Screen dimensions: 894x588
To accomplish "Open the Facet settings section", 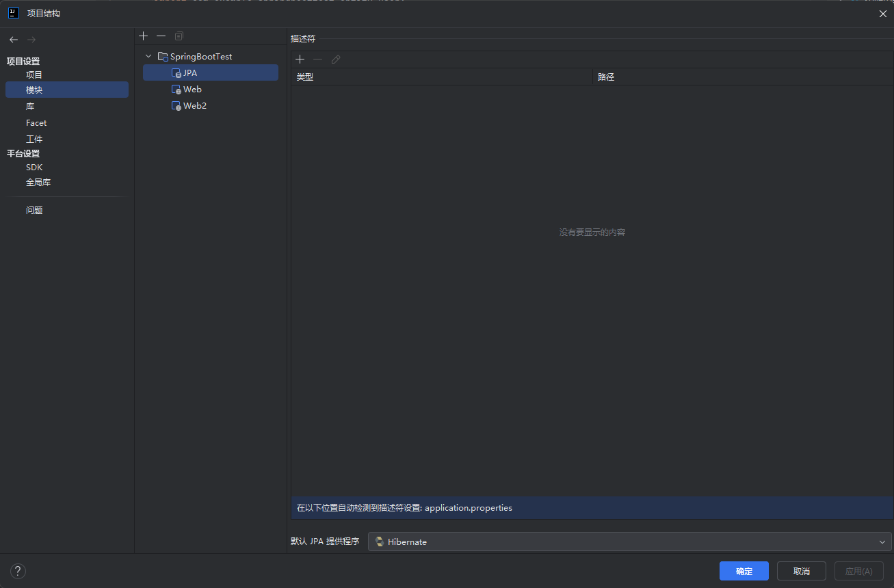I will pyautogui.click(x=36, y=123).
